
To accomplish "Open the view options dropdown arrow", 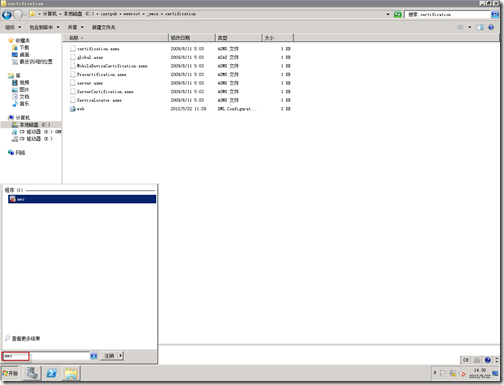I will 470,27.
